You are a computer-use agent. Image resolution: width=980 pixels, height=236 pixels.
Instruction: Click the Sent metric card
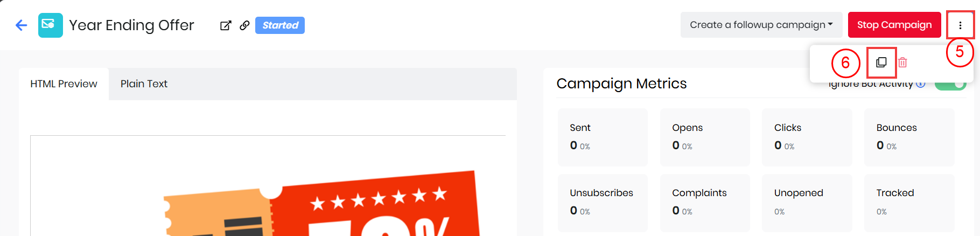(602, 137)
